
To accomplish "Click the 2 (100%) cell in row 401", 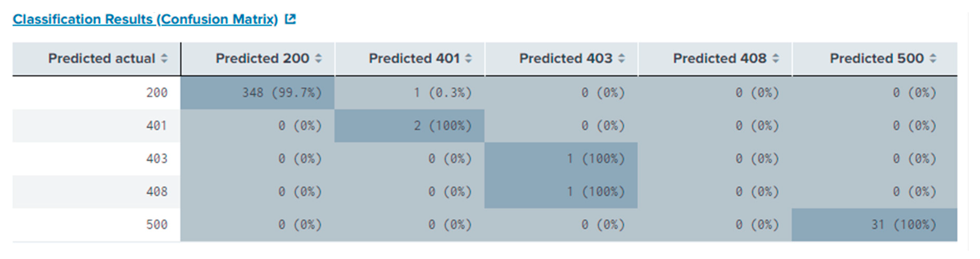I will 442,126.
